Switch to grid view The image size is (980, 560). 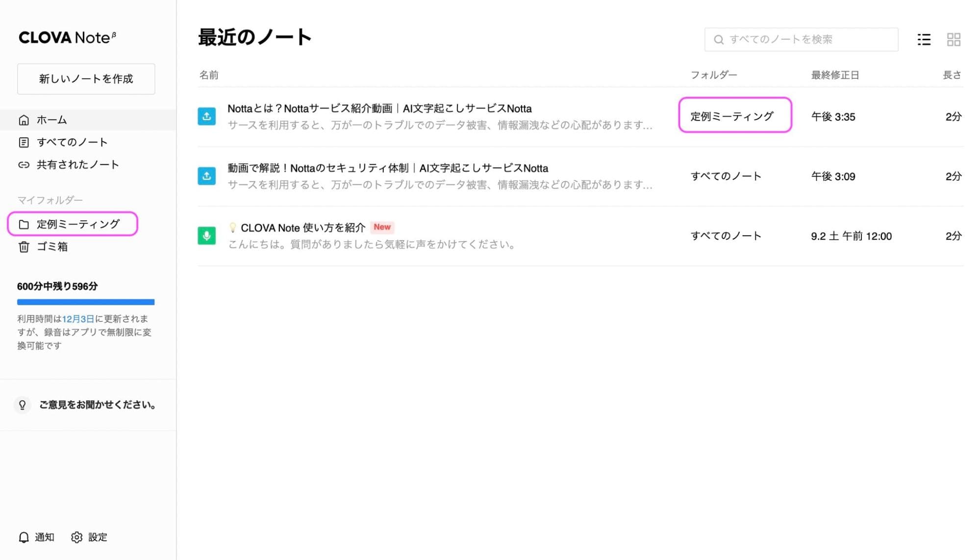tap(954, 40)
